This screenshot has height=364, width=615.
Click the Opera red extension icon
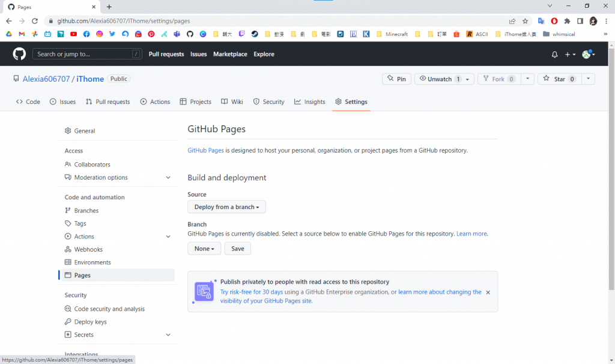554,21
